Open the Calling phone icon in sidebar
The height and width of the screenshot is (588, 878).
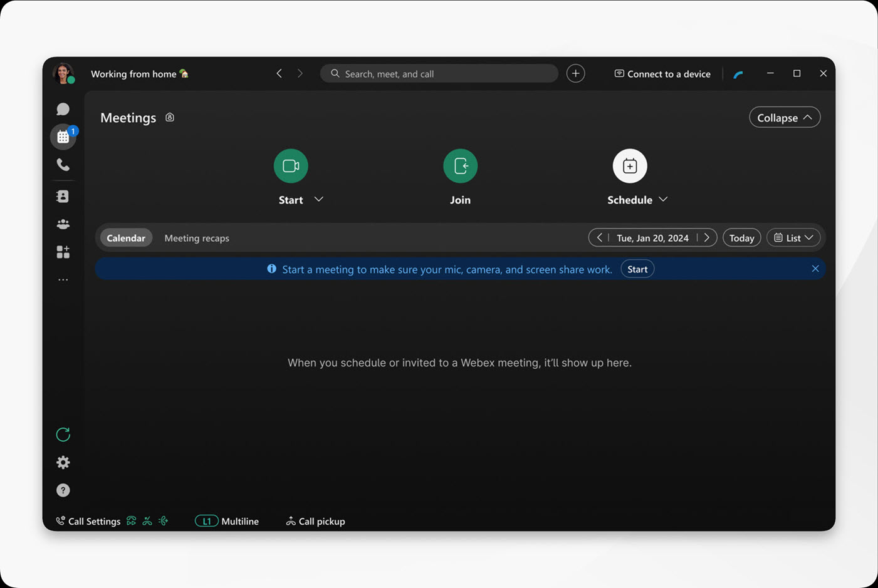(x=63, y=165)
